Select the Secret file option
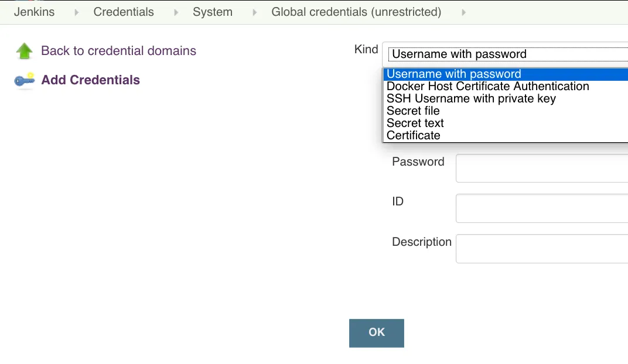 (413, 111)
